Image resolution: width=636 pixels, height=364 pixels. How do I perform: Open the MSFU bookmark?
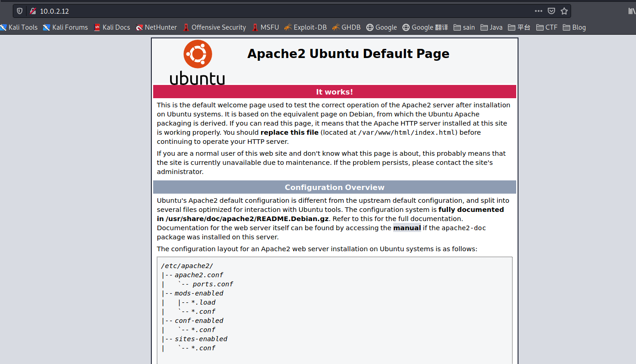click(x=265, y=27)
